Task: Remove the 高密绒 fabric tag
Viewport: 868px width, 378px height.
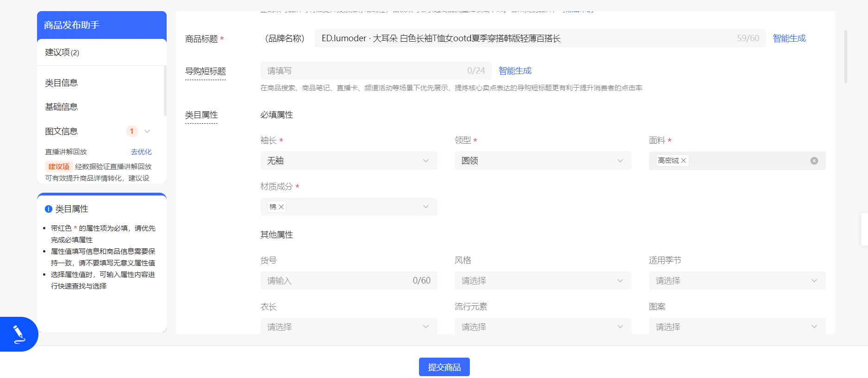Action: (683, 161)
